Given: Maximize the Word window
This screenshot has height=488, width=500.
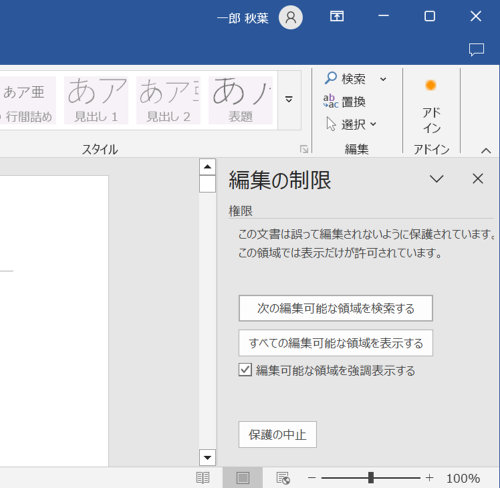Looking at the screenshot, I should point(430,16).
